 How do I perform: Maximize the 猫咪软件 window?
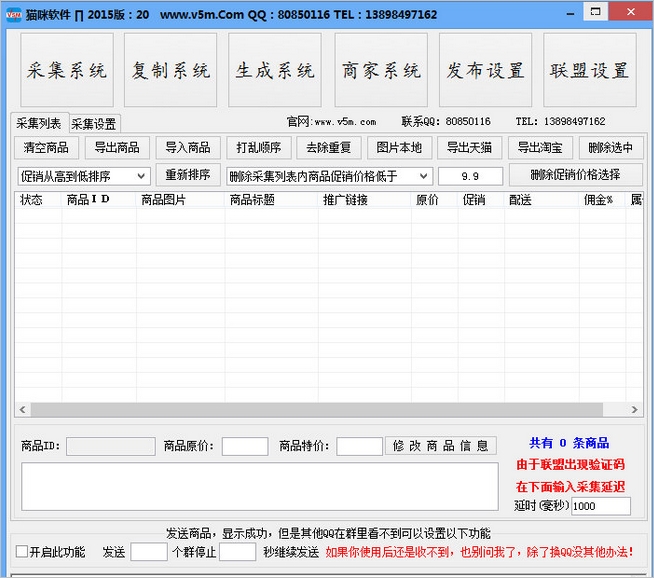596,12
